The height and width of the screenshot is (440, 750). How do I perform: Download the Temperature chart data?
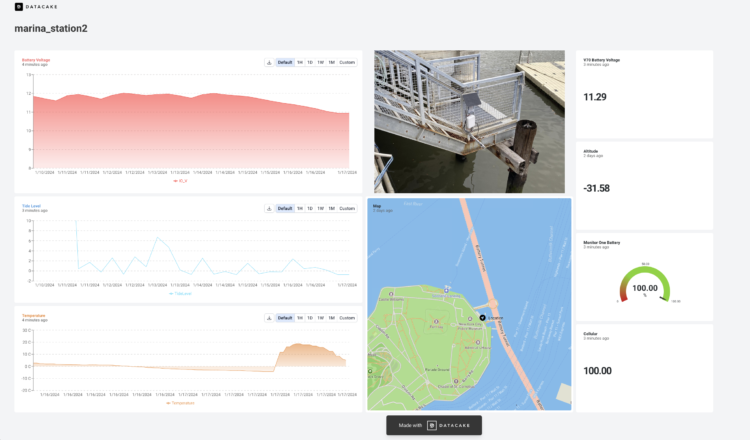click(x=269, y=318)
